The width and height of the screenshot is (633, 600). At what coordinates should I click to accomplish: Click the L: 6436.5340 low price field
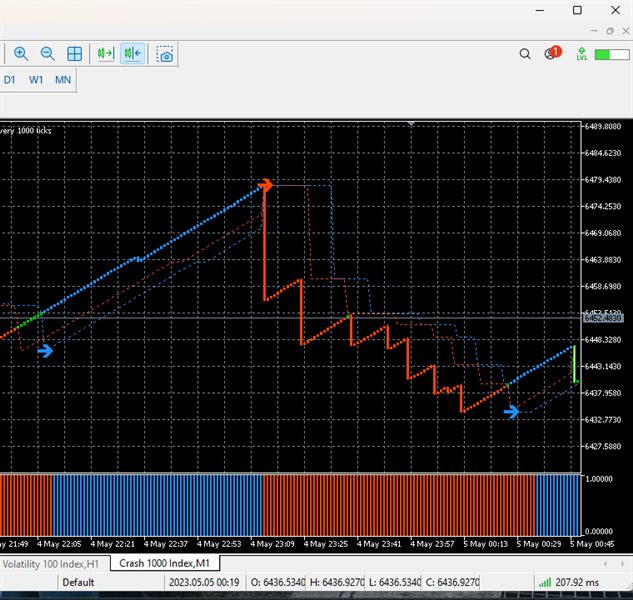395,582
